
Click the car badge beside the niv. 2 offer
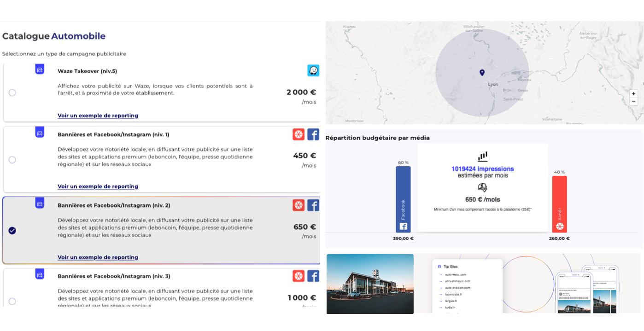pos(40,203)
